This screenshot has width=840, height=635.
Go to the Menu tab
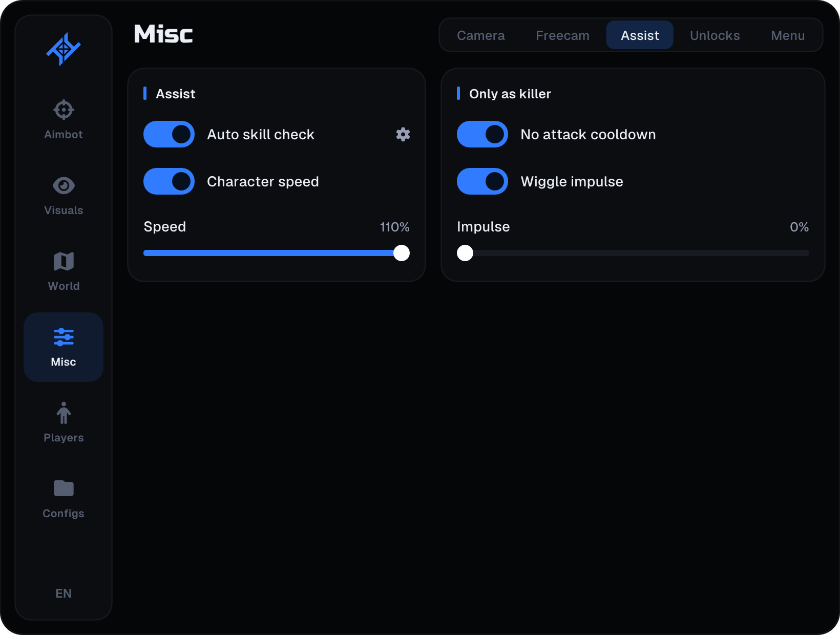[788, 35]
